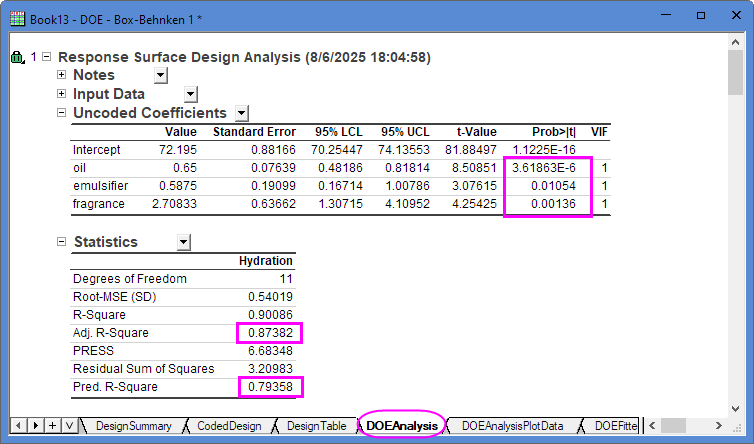Click vertical scrollbar down arrow
Image resolution: width=754 pixels, height=444 pixels.
(x=735, y=409)
